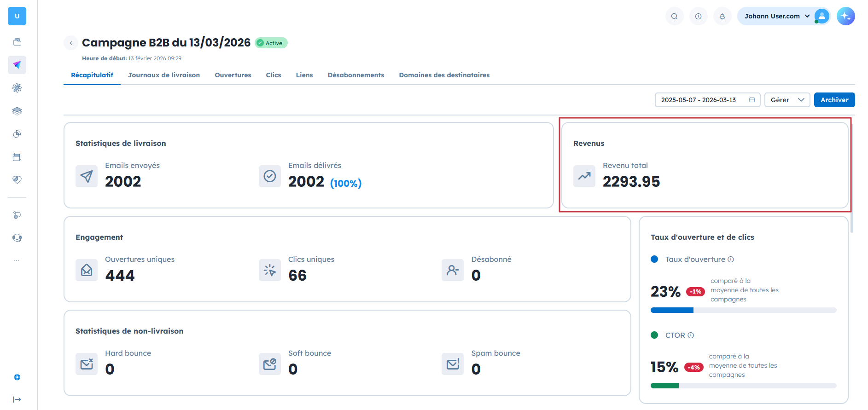Open the Gérer dropdown
Image resolution: width=868 pixels, height=410 pixels.
click(787, 100)
